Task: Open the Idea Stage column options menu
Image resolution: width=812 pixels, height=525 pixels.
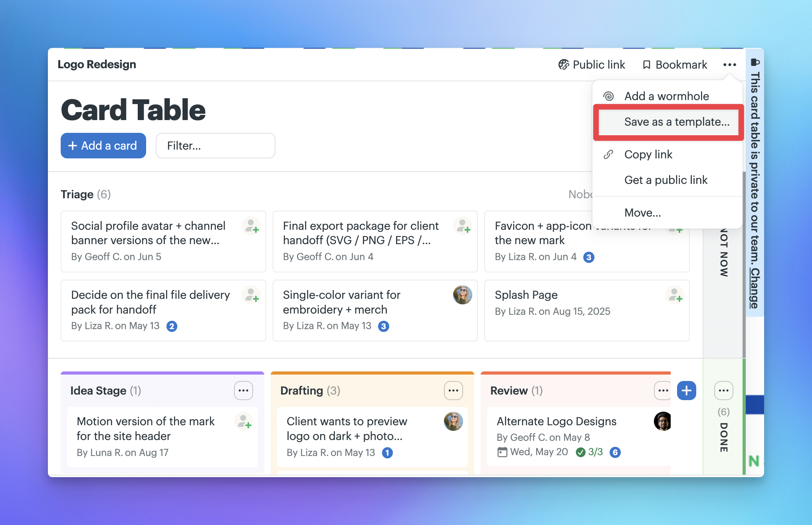Action: click(x=244, y=391)
